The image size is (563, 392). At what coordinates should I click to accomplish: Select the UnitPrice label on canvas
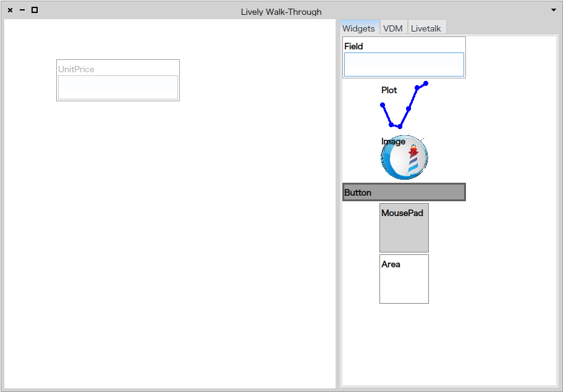coord(76,69)
